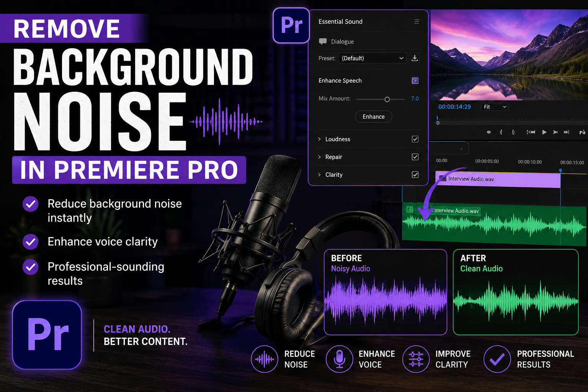Click the fx badge on green audio clip
Image resolution: width=588 pixels, height=392 pixels.
[410, 209]
